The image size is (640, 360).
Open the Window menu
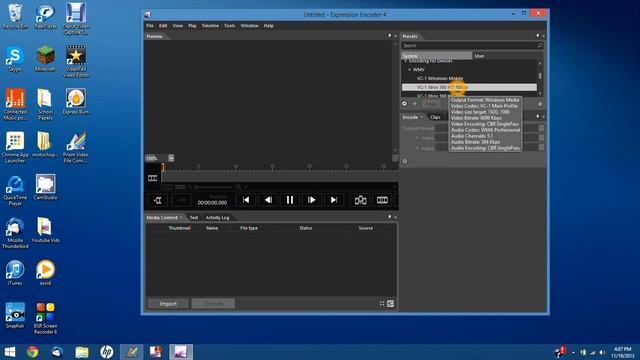tap(249, 26)
